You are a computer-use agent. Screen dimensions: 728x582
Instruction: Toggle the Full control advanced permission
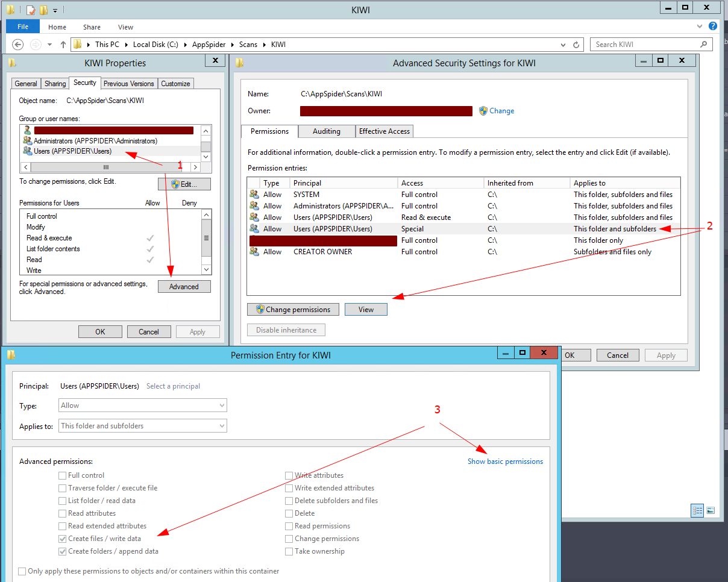(x=63, y=475)
